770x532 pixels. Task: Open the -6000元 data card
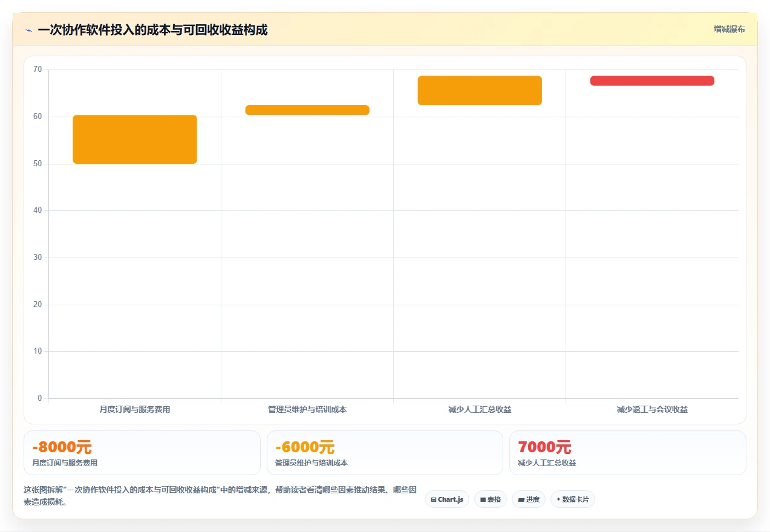click(x=385, y=453)
